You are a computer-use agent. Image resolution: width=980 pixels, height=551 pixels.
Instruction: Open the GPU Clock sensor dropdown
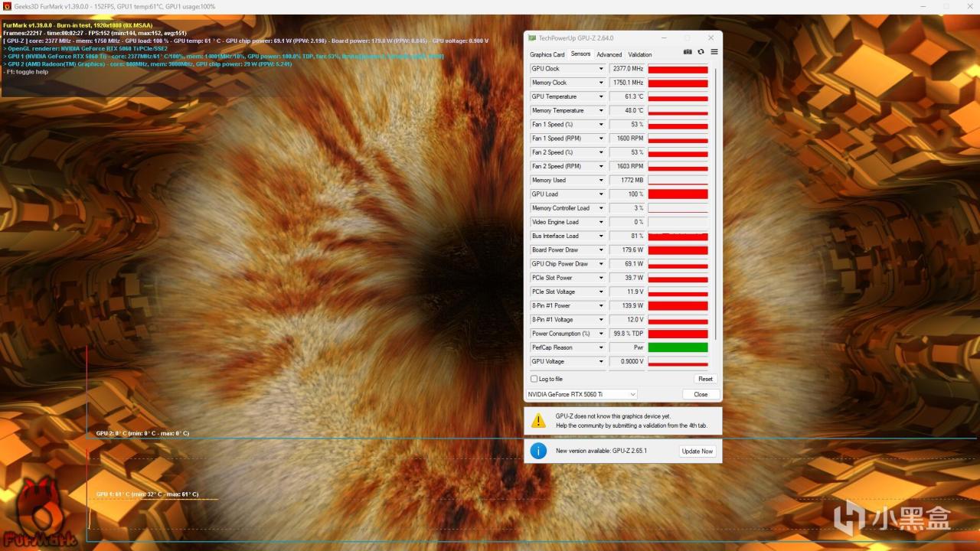[601, 69]
